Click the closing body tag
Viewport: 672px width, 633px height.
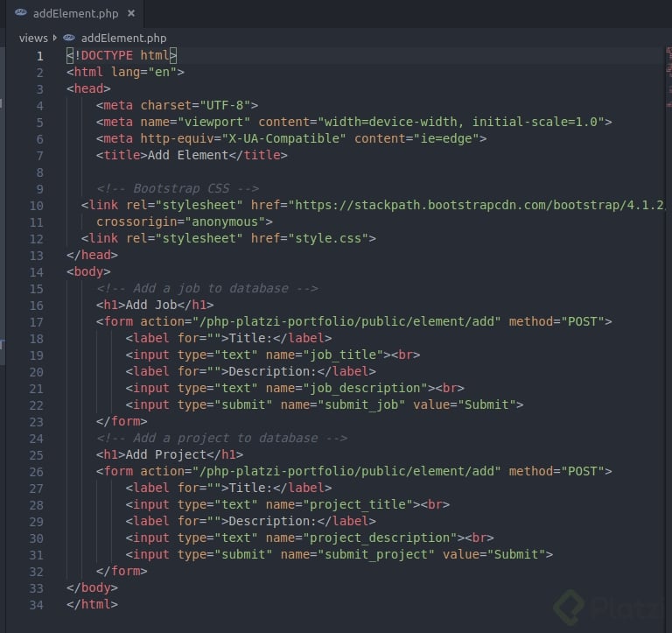(92, 587)
